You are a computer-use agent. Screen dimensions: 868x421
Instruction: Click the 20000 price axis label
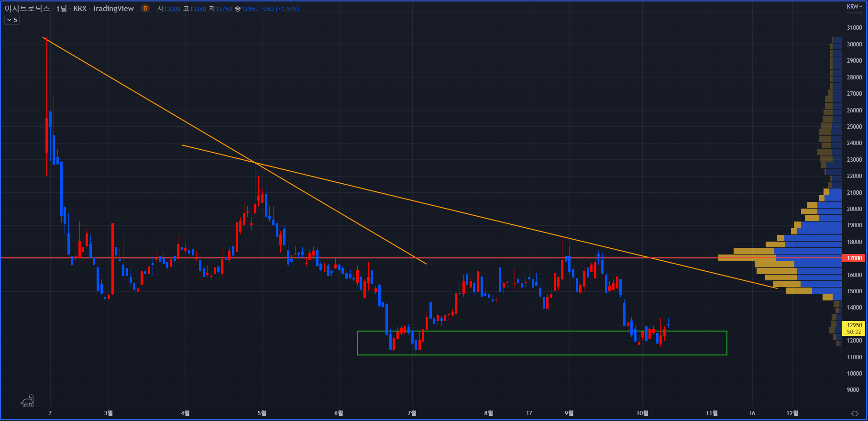(854, 209)
